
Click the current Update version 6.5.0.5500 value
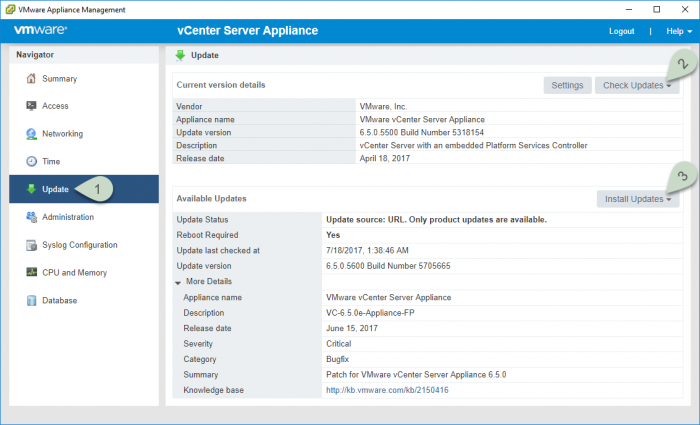click(x=421, y=133)
